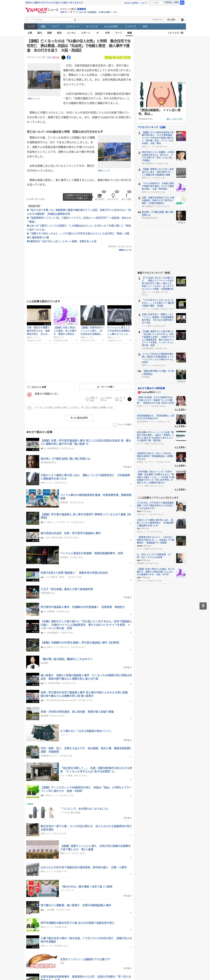Click もっと見る(8件) button
210x980 pixels.
click(x=79, y=418)
